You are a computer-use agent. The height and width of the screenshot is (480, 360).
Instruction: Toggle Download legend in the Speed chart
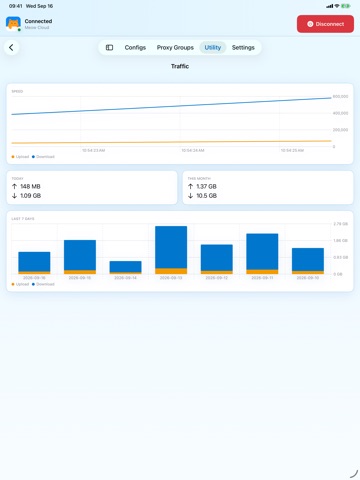pyautogui.click(x=43, y=157)
